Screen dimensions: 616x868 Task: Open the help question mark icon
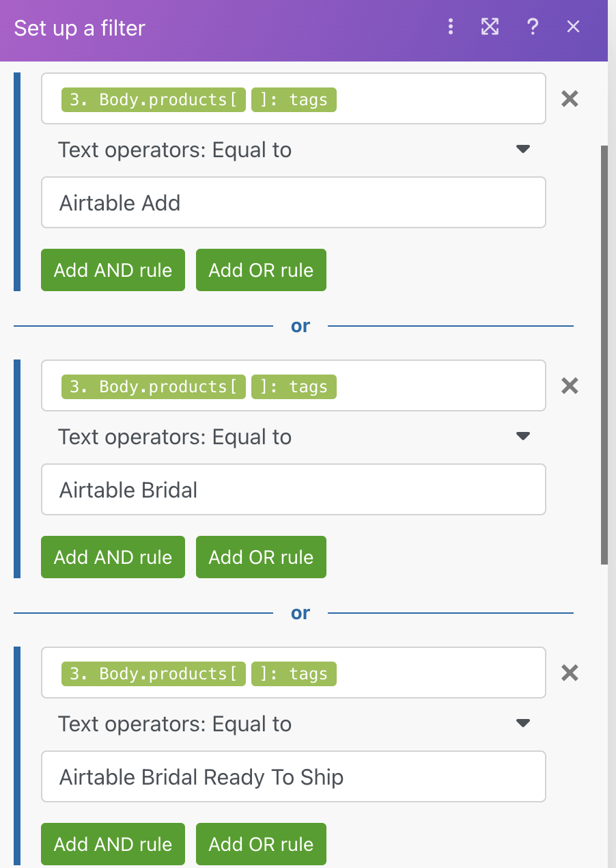pos(533,27)
